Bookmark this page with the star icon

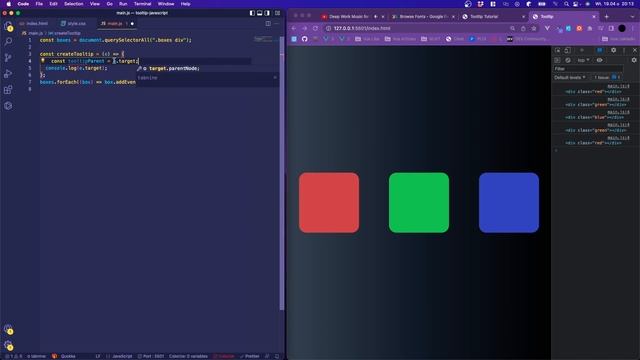(534, 29)
